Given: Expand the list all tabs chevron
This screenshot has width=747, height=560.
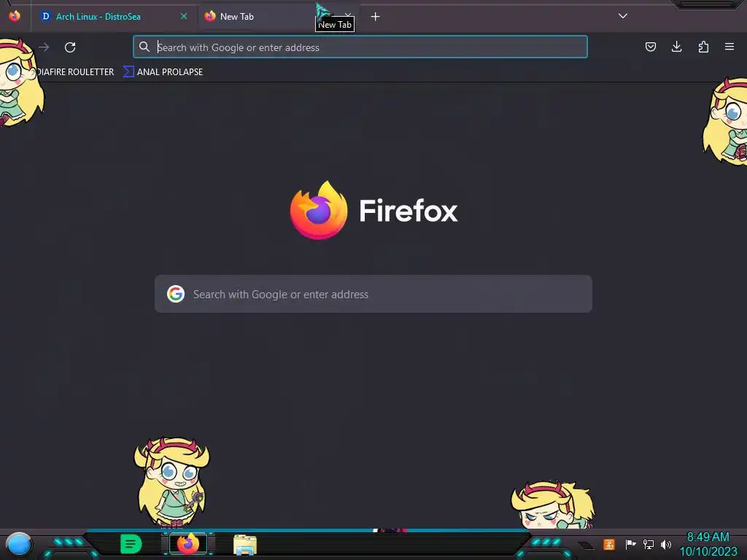Looking at the screenshot, I should click(623, 16).
